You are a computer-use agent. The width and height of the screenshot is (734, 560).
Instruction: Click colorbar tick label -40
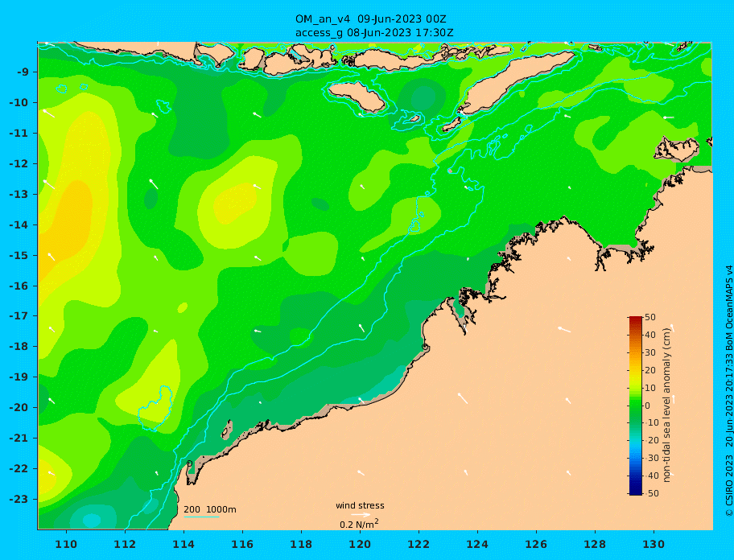pyautogui.click(x=651, y=476)
